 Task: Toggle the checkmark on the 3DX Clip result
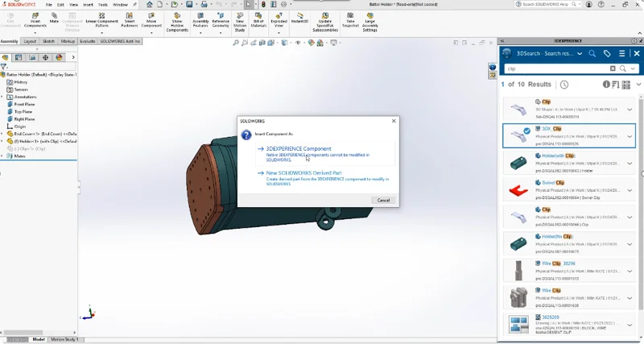(x=526, y=131)
